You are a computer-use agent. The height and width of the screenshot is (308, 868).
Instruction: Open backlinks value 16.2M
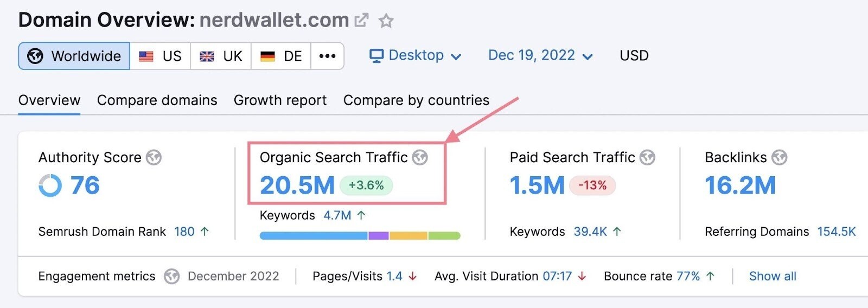click(741, 185)
